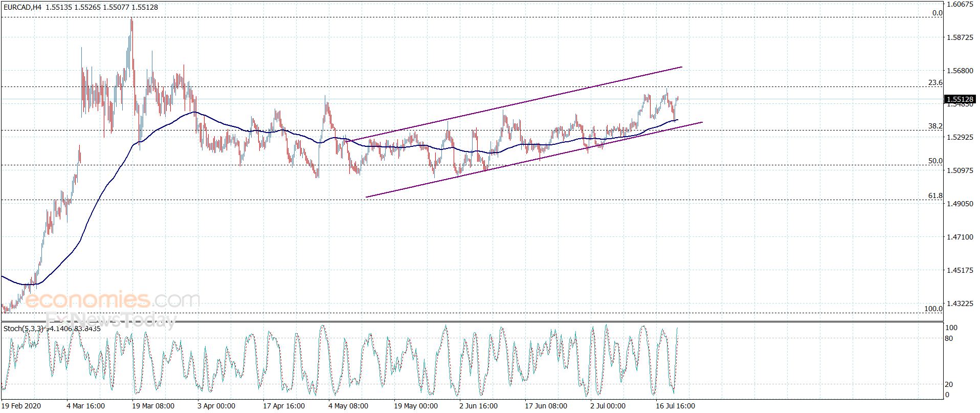Viewport: 980px width, 413px height.
Task: Select the 23.6 Fibonacci level label
Action: [x=935, y=82]
